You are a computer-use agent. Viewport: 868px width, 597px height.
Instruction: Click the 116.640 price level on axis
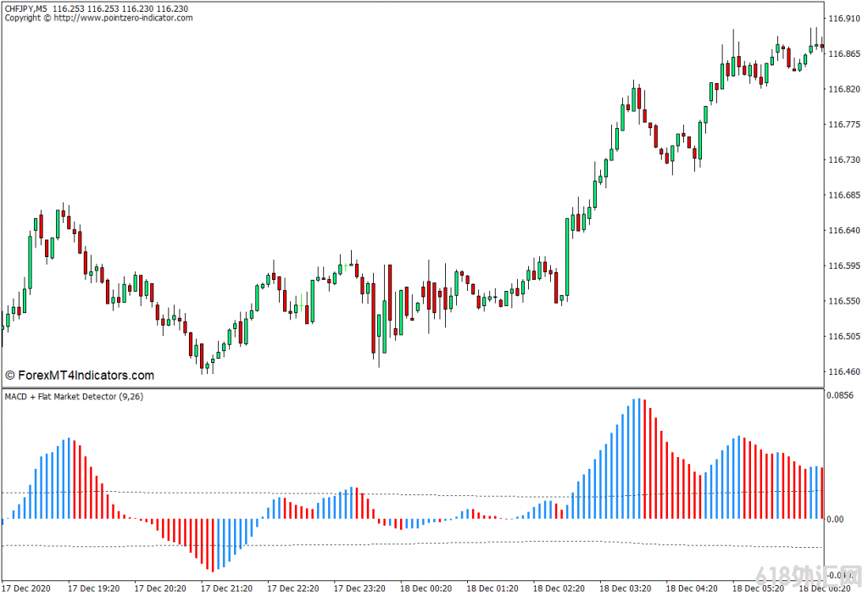[843, 231]
